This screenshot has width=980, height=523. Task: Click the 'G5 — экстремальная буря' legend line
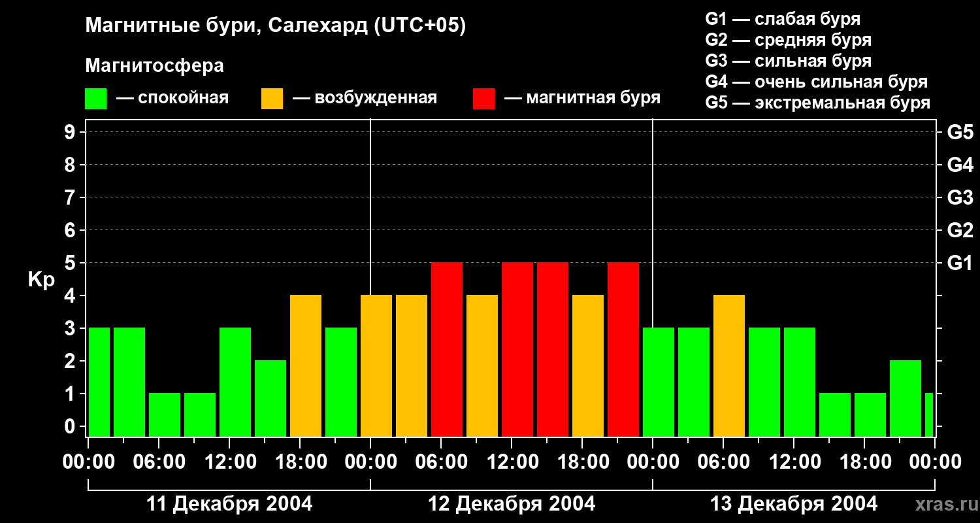817,103
